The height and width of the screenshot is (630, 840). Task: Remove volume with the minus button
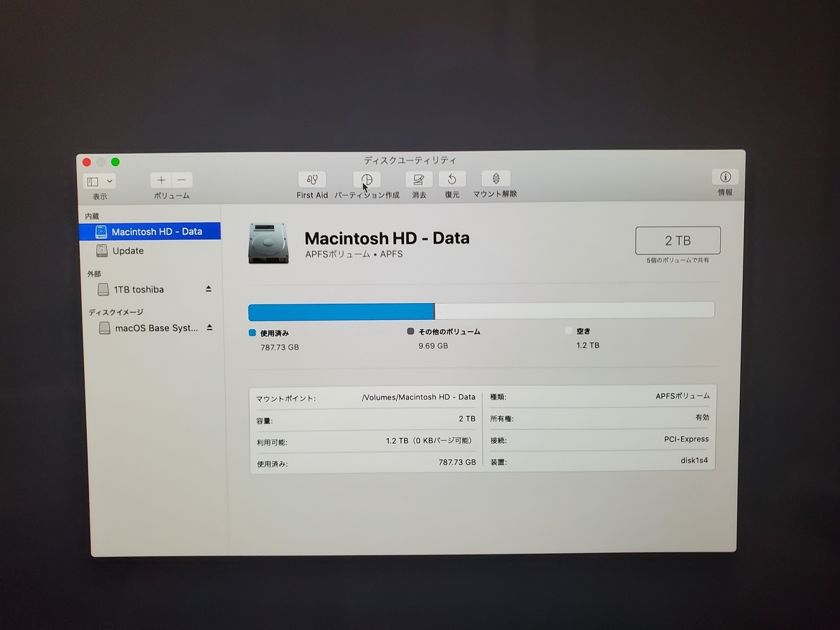pos(182,181)
